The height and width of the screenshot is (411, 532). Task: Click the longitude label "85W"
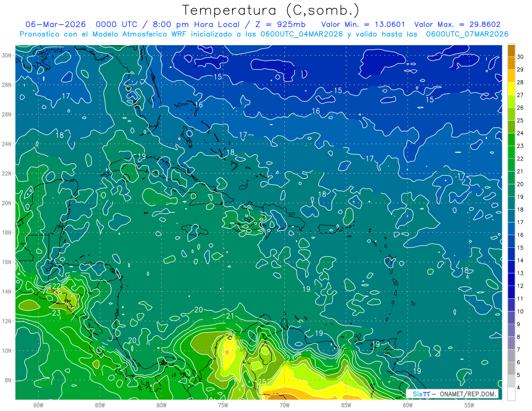100,405
